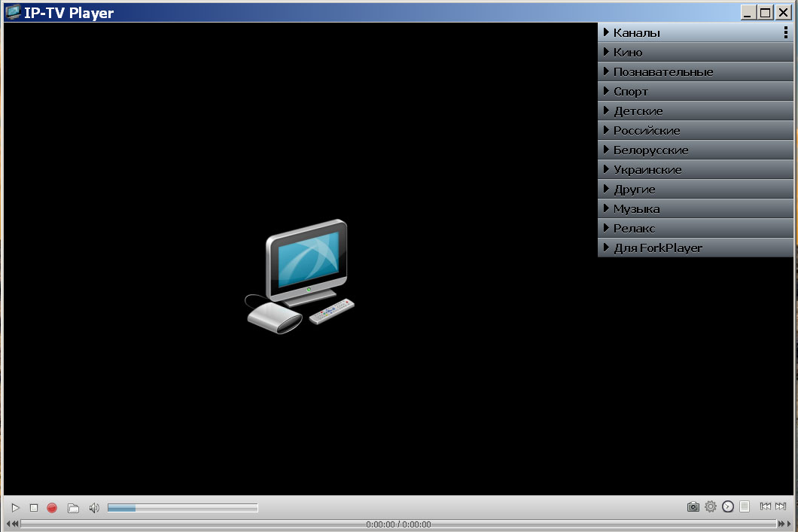Close the IP-TV Player window
798x532 pixels.
pos(783,13)
